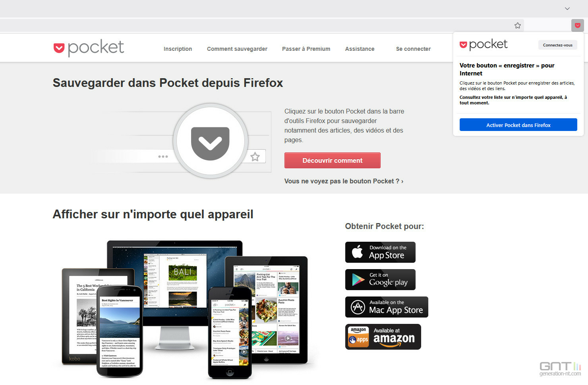Open Available at Amazon apps badge
Image resolution: width=588 pixels, height=385 pixels.
click(x=383, y=337)
